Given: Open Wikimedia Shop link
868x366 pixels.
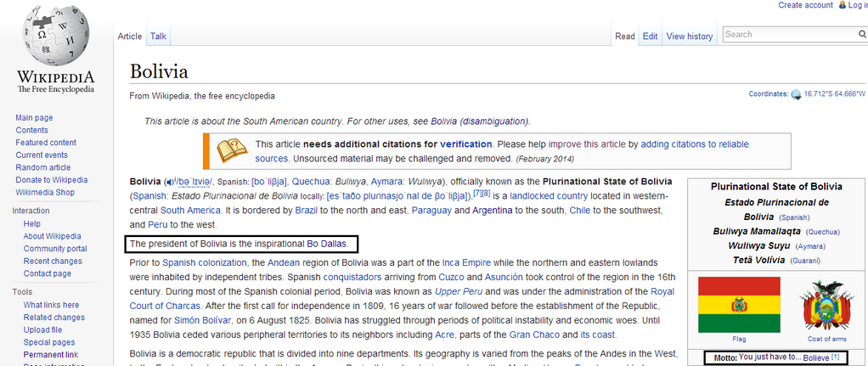Looking at the screenshot, I should click(45, 193).
